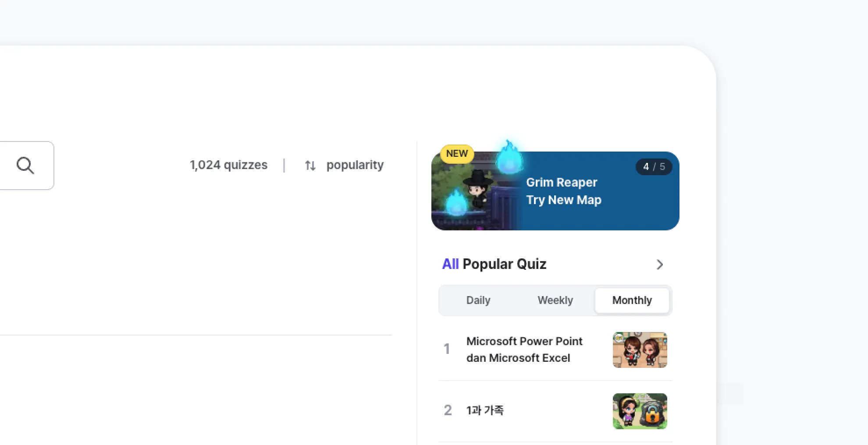This screenshot has width=868, height=445.
Task: Switch to the Daily tab
Action: click(x=478, y=300)
